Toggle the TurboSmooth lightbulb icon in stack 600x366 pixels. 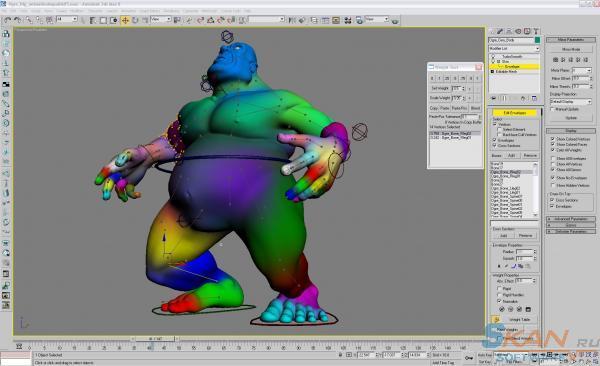(x=493, y=56)
